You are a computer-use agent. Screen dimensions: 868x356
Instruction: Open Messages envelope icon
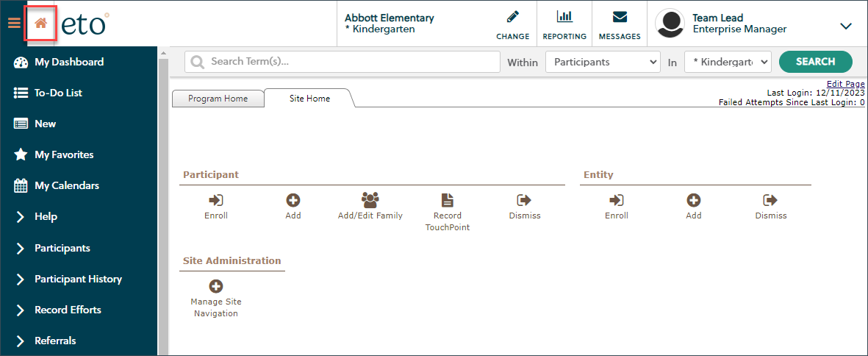point(620,17)
